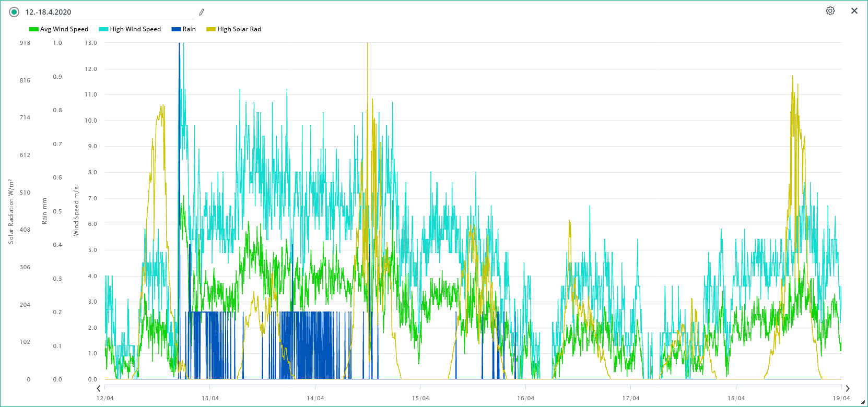The height and width of the screenshot is (407, 868).
Task: Hide the High Wind Speed series label
Action: pyautogui.click(x=135, y=29)
